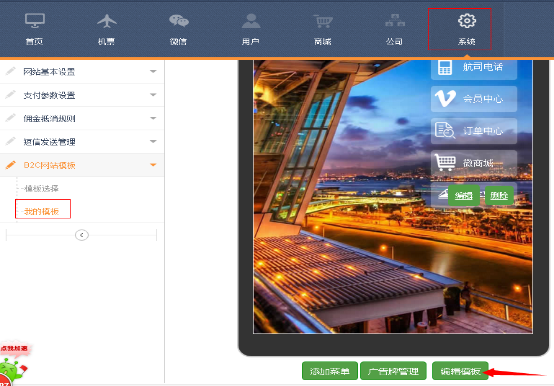Screen dimensions: 554x386
Task: Open the 系统 gear icon
Action: click(467, 21)
